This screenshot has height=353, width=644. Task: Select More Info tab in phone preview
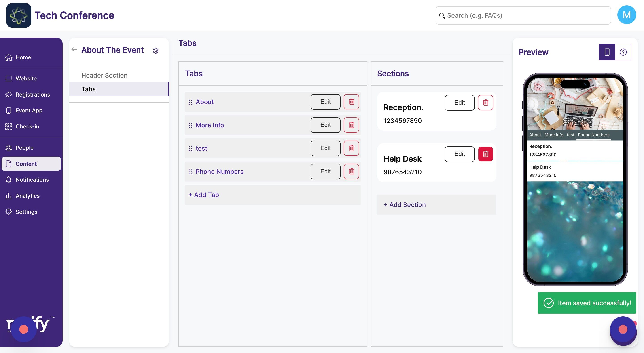554,135
